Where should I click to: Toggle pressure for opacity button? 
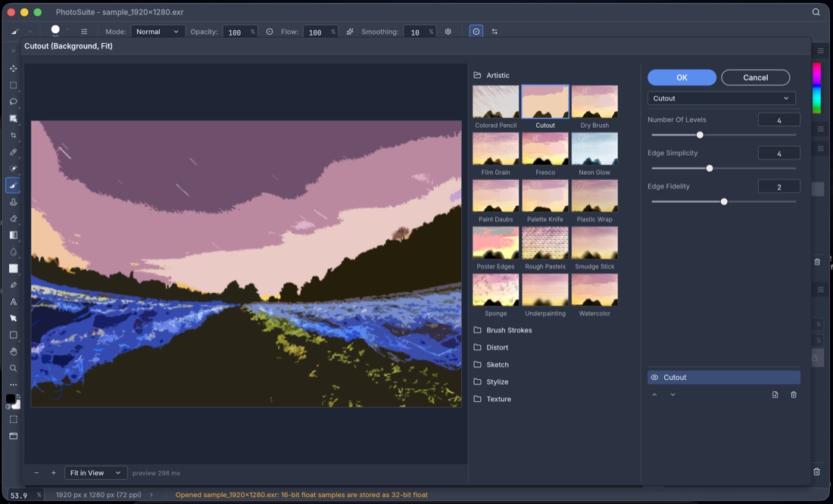tap(270, 32)
